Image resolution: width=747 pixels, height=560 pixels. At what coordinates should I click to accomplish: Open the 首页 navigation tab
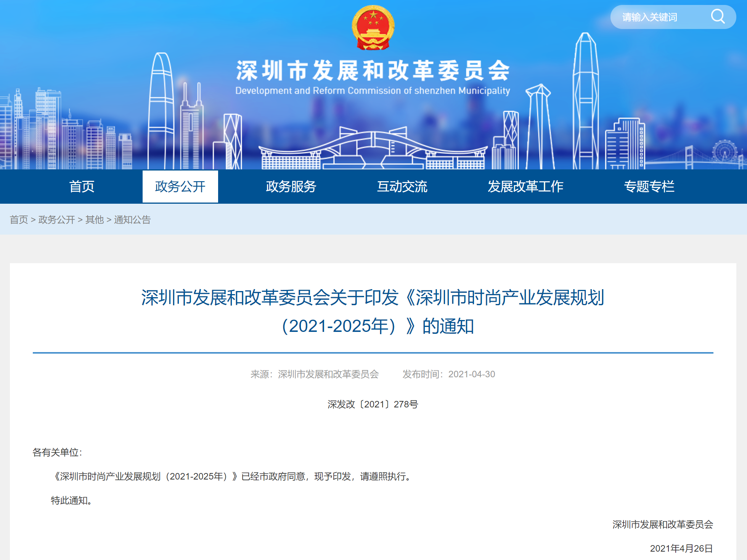(82, 187)
